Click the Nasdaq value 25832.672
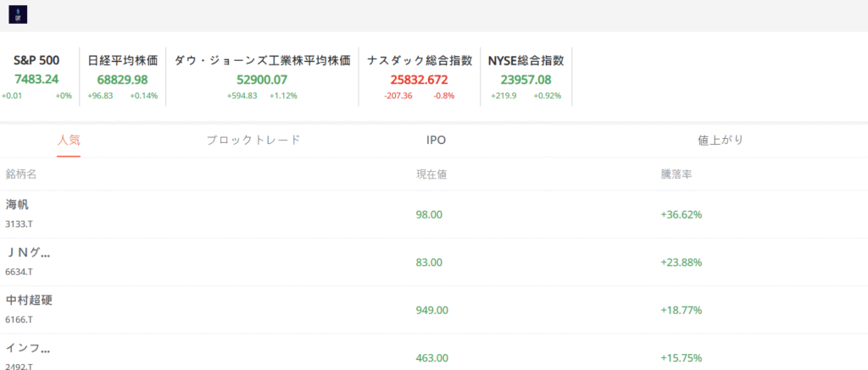The width and height of the screenshot is (868, 370). pos(419,79)
